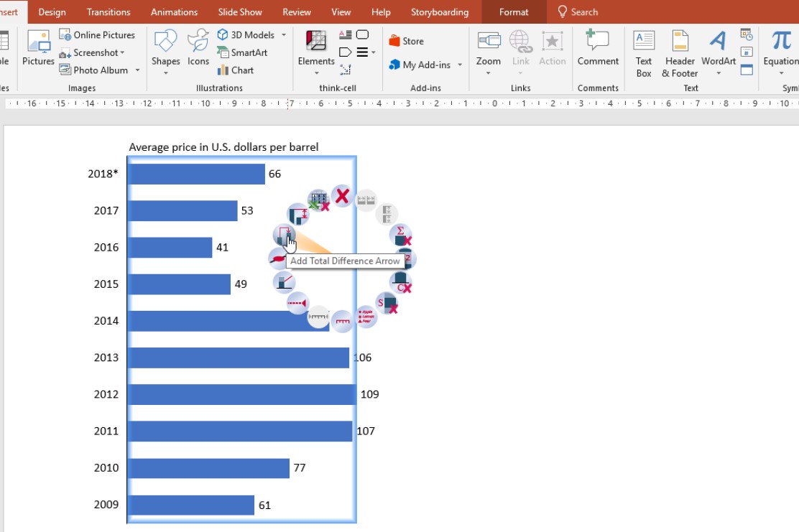Expand the 3D Models dropdown arrow

click(x=284, y=34)
